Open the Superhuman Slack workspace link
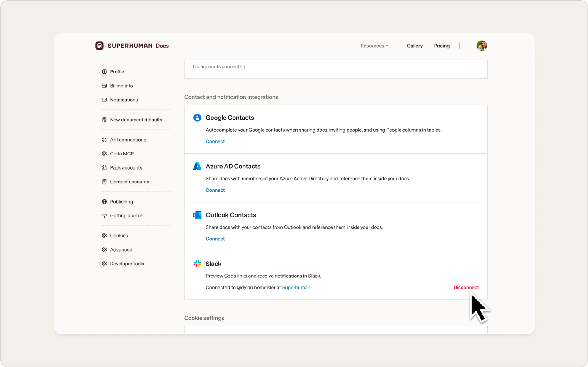The width and height of the screenshot is (588, 367). click(x=296, y=287)
